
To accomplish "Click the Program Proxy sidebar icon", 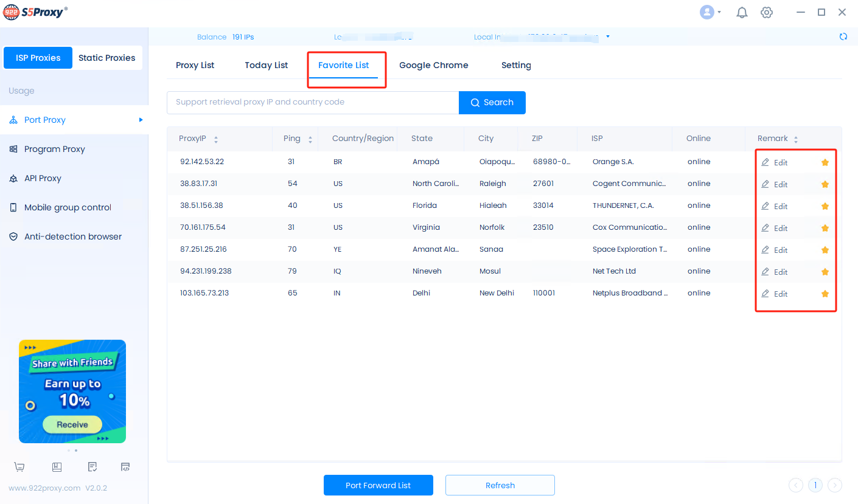I will [x=13, y=149].
